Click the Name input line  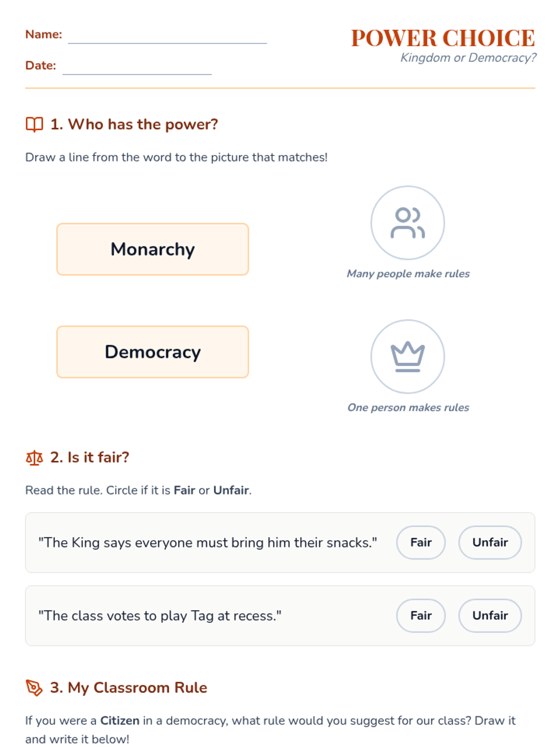[167, 36]
